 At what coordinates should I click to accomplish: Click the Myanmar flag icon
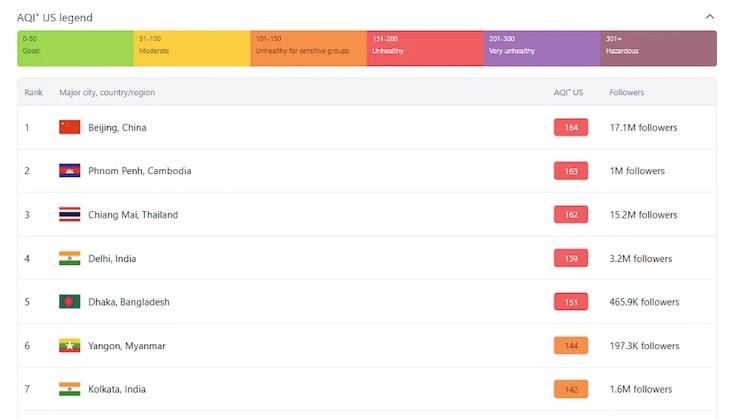[69, 346]
